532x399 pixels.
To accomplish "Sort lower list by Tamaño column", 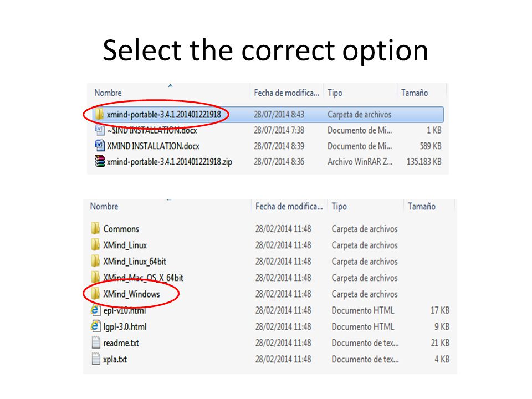I will (421, 206).
